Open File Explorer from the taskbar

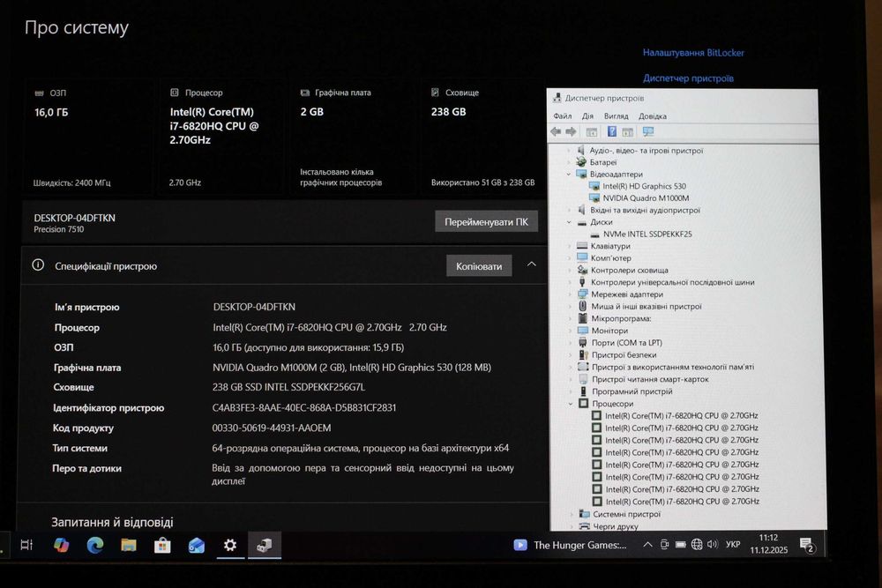pos(129,545)
